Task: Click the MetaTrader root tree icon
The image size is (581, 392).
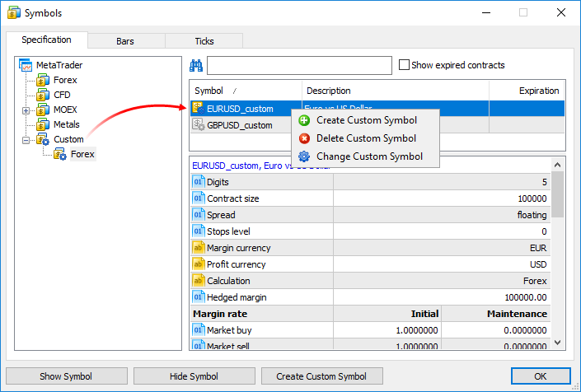Action: [26, 65]
